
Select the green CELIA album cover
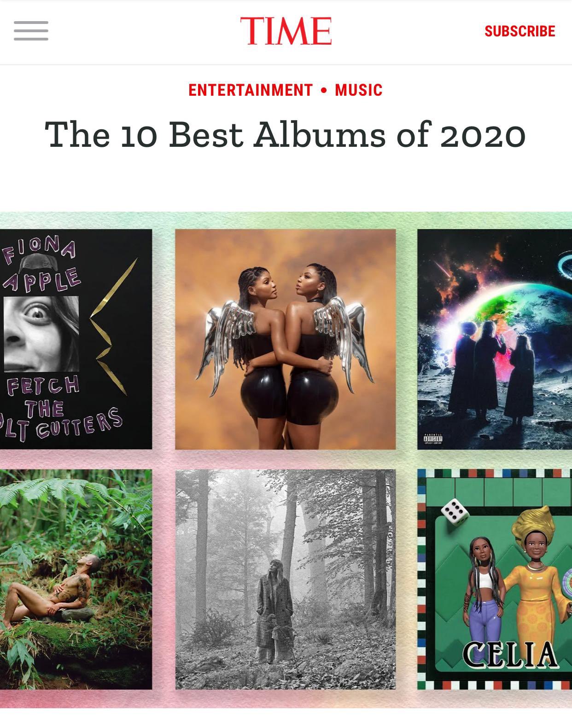pos(495,579)
